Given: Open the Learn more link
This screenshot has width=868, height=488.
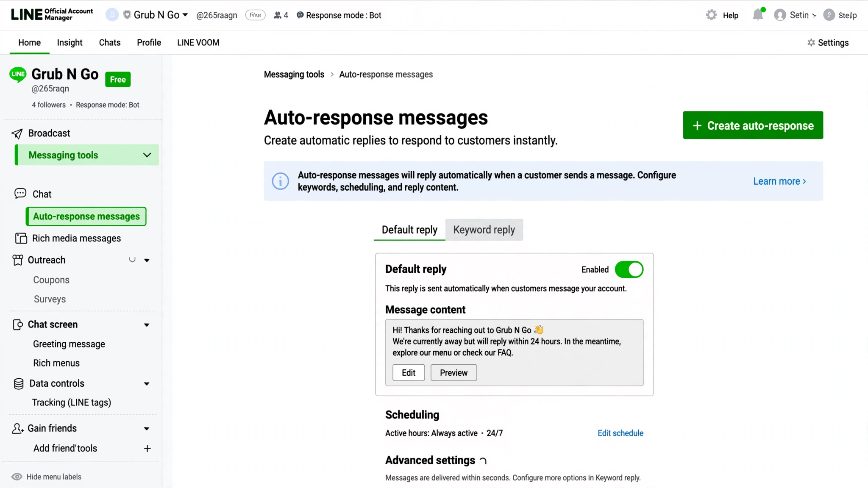Looking at the screenshot, I should (x=779, y=181).
